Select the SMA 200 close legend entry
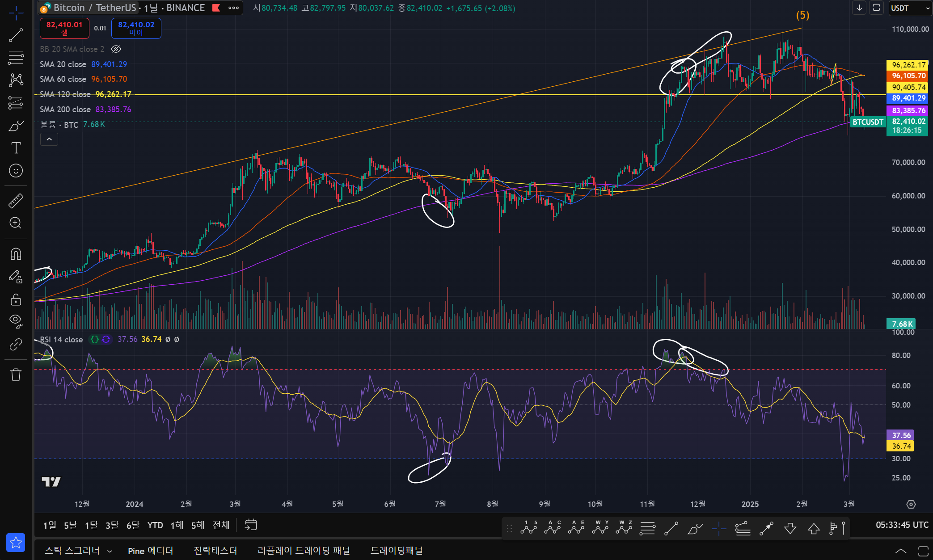Viewport: 933px width, 560px height. click(x=65, y=109)
